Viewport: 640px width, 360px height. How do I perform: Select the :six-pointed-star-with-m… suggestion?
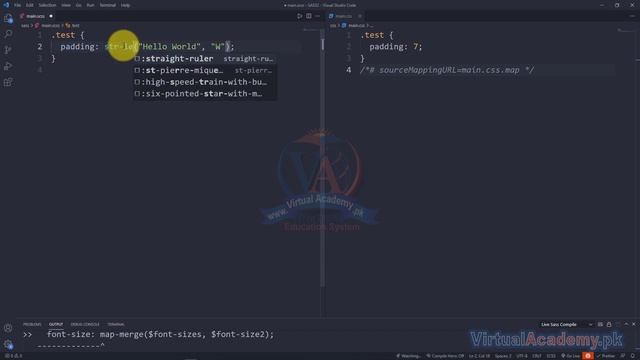205,94
